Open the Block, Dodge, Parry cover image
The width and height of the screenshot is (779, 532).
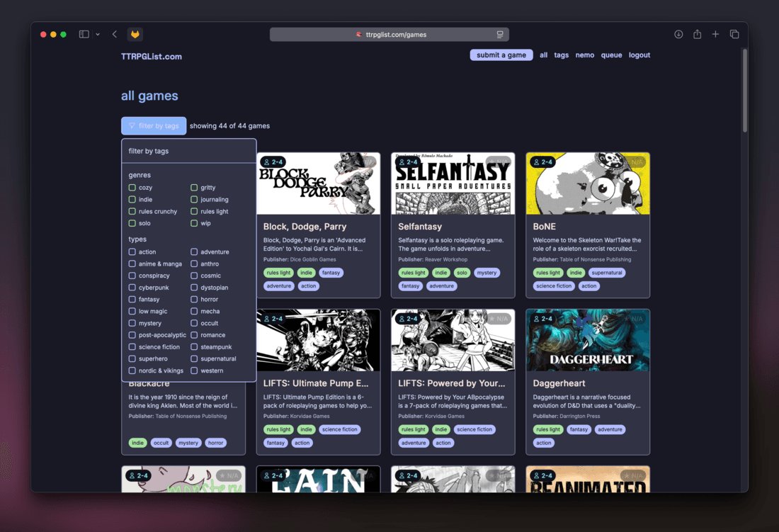coord(319,183)
